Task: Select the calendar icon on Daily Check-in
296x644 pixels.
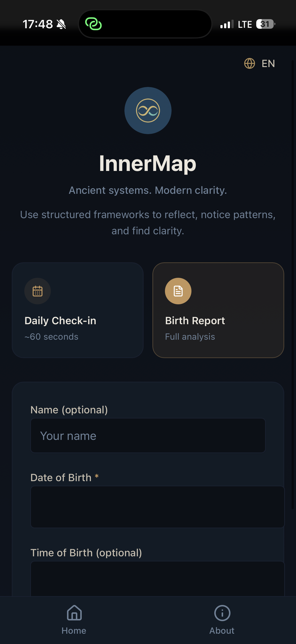Action: (38, 291)
